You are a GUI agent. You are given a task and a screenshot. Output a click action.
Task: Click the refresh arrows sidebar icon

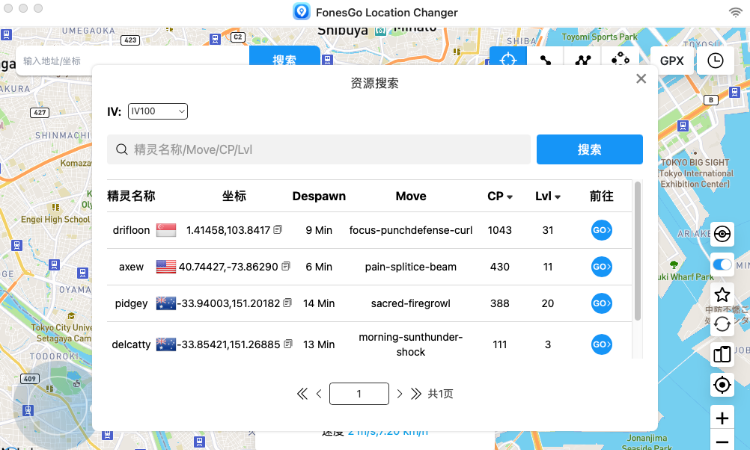(x=722, y=325)
